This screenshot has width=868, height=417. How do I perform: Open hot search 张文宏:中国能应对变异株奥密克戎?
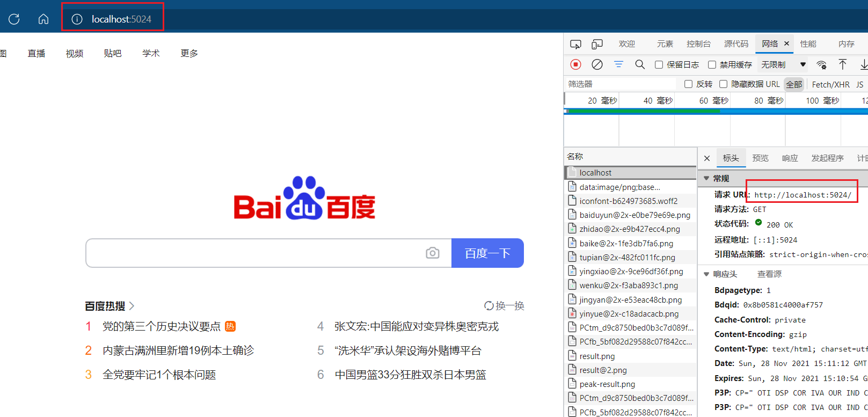[417, 326]
